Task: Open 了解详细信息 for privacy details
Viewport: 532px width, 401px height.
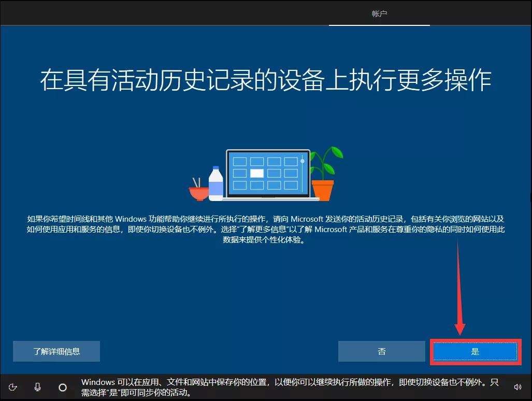Action: [x=56, y=351]
